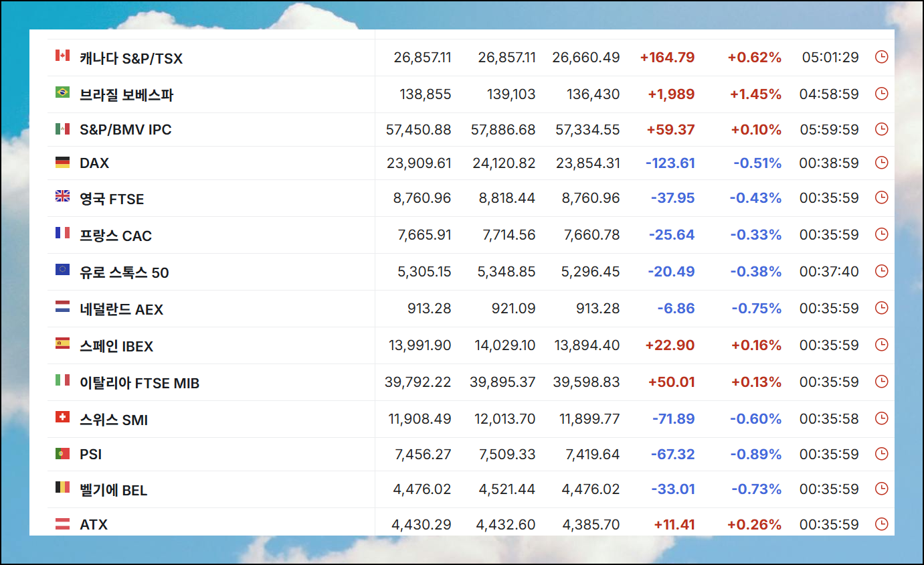This screenshot has width=924, height=565.
Task: Click the +22.90 change value
Action: (670, 345)
